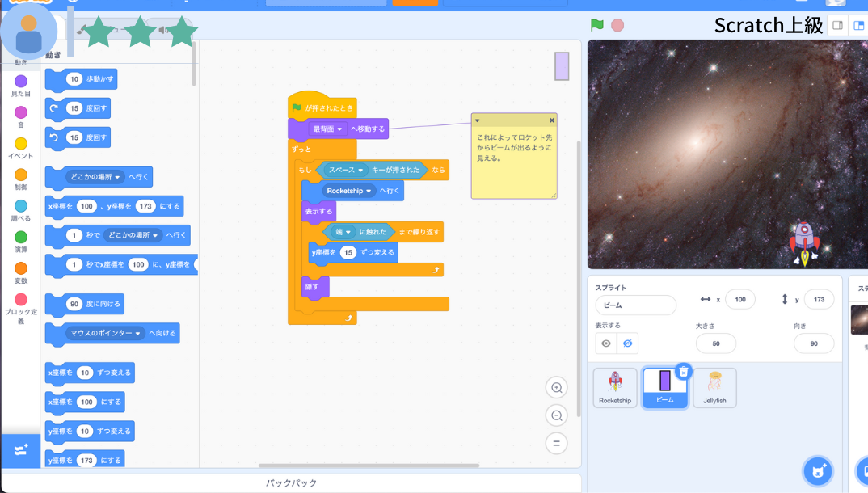Screen dimensions: 868x493
Task: Click the palette vertical scrollbar
Action: tap(194, 62)
